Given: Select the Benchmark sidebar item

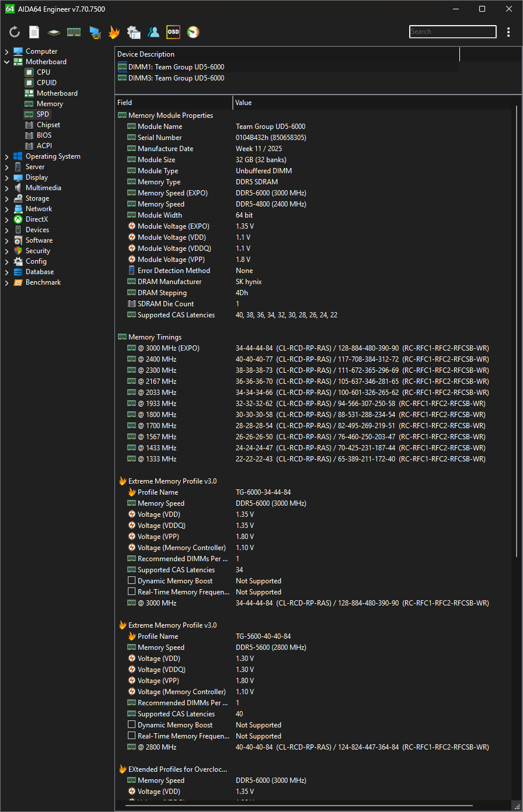Looking at the screenshot, I should tap(43, 282).
